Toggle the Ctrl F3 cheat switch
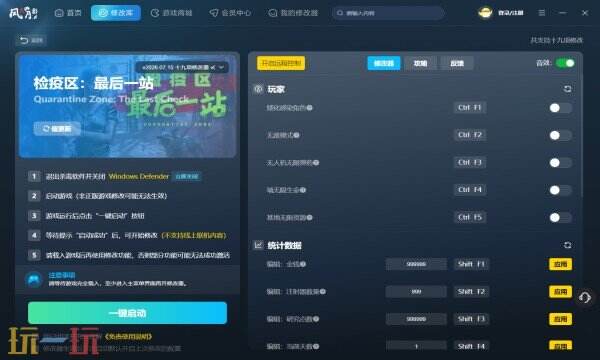Image resolution: width=600 pixels, height=360 pixels. click(x=560, y=163)
